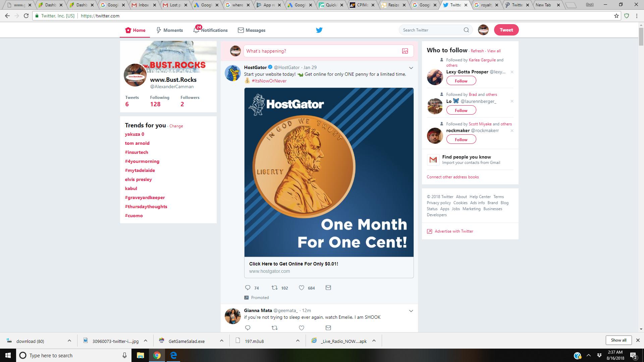Screen dimensions: 644x362
Task: Click the #insurtech trend link
Action: [x=137, y=152]
